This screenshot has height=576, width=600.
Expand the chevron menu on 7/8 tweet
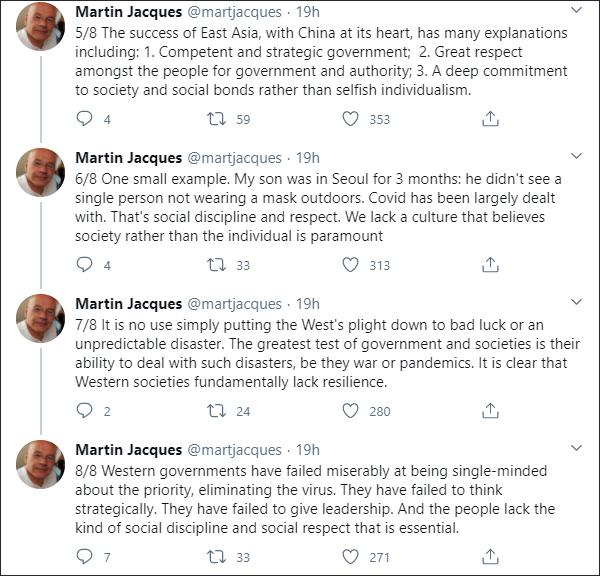tap(576, 302)
